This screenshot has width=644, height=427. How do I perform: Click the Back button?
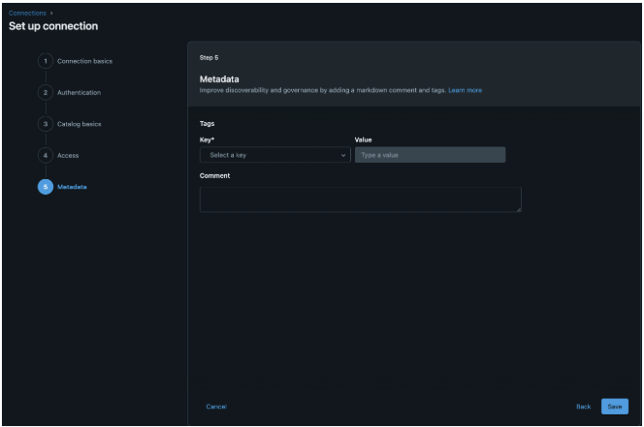tap(583, 407)
